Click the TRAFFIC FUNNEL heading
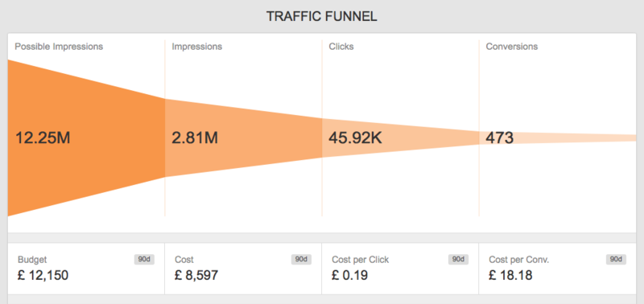This screenshot has width=644, height=304. [321, 16]
